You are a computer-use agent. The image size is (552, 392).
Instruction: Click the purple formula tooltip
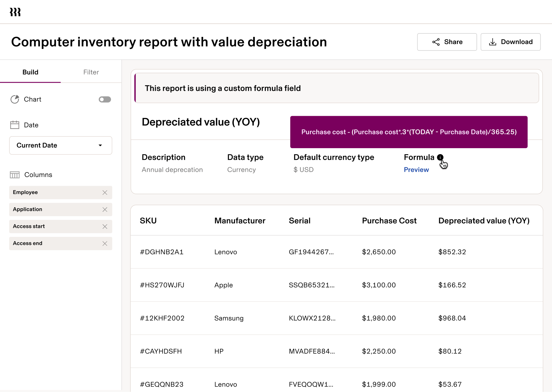409,132
